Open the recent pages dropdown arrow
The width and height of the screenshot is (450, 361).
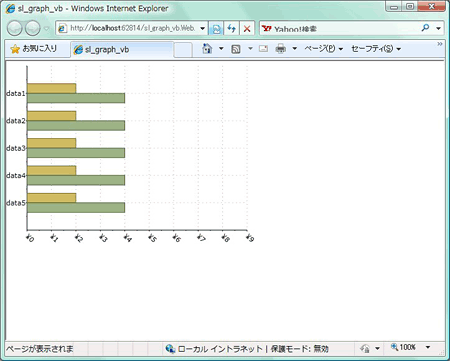46,29
